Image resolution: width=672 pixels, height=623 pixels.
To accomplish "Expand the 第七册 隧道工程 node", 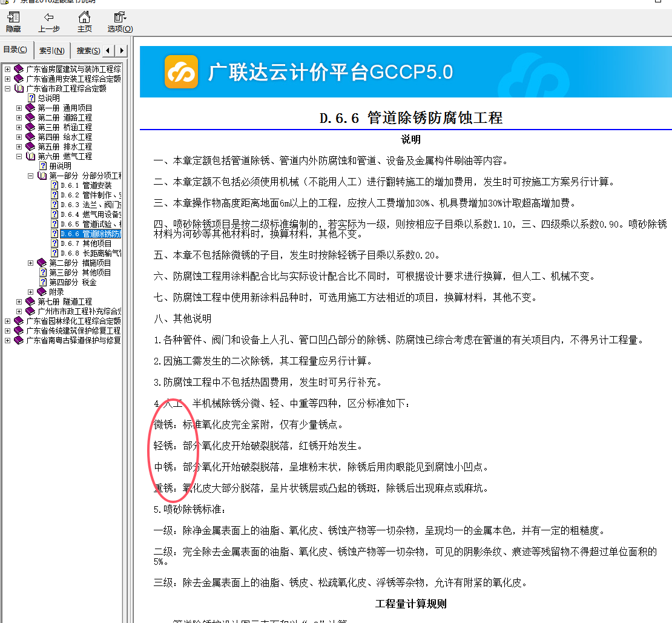I will (19, 302).
